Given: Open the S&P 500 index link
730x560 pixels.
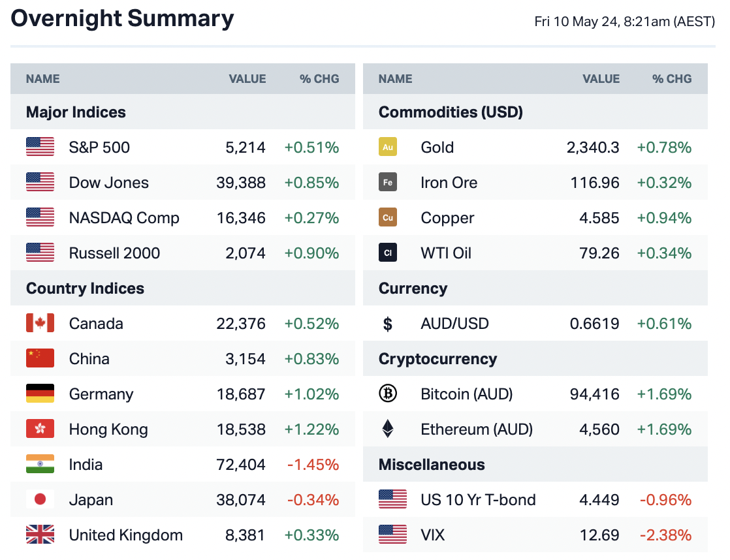Looking at the screenshot, I should pos(99,148).
